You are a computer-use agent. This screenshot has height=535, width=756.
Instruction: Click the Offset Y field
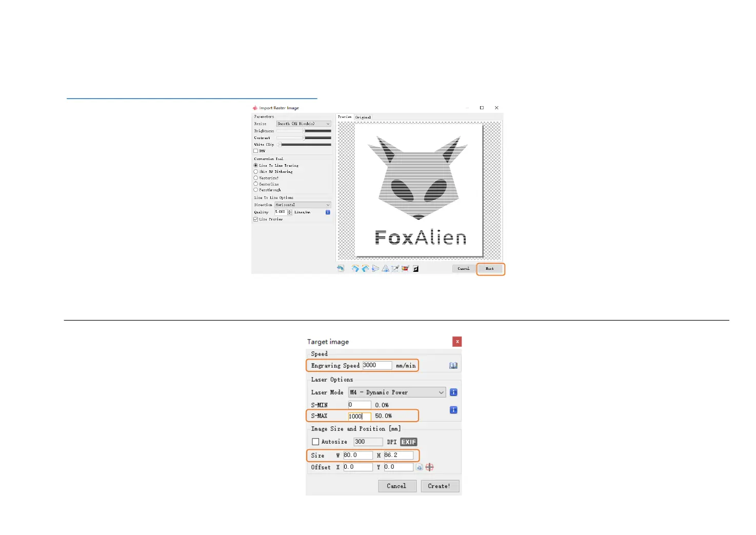click(x=399, y=467)
